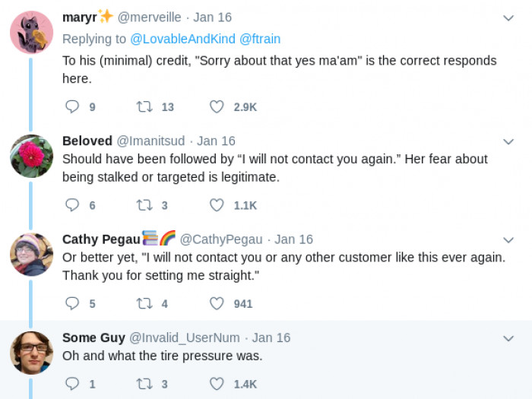Like Beloved's tweet with 1.1K likes

click(217, 205)
